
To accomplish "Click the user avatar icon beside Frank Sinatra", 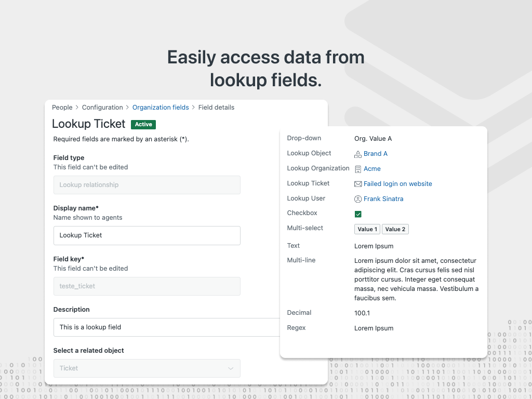I will coord(358,199).
